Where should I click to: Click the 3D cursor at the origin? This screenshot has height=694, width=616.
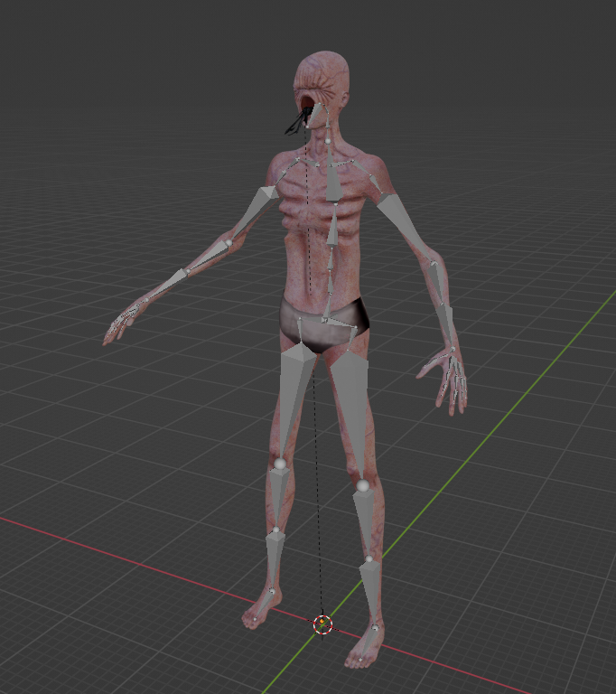pos(322,624)
